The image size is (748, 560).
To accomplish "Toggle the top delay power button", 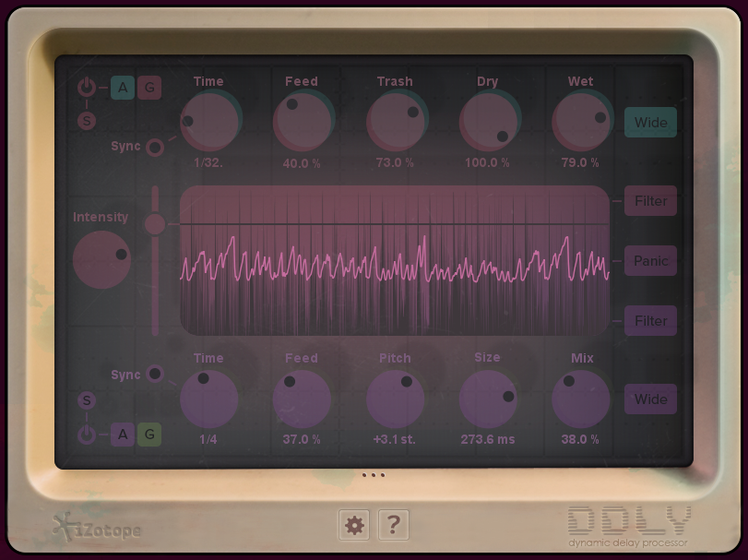I will coord(87,88).
